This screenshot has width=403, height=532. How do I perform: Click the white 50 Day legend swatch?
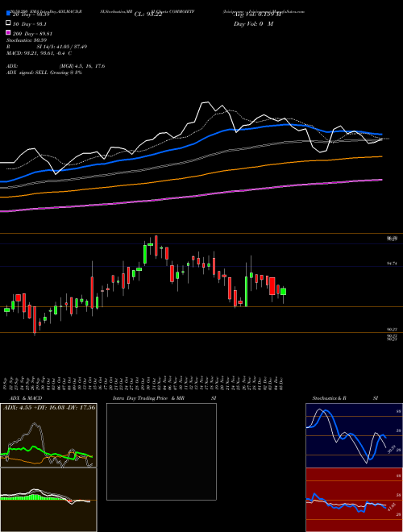point(8,23)
